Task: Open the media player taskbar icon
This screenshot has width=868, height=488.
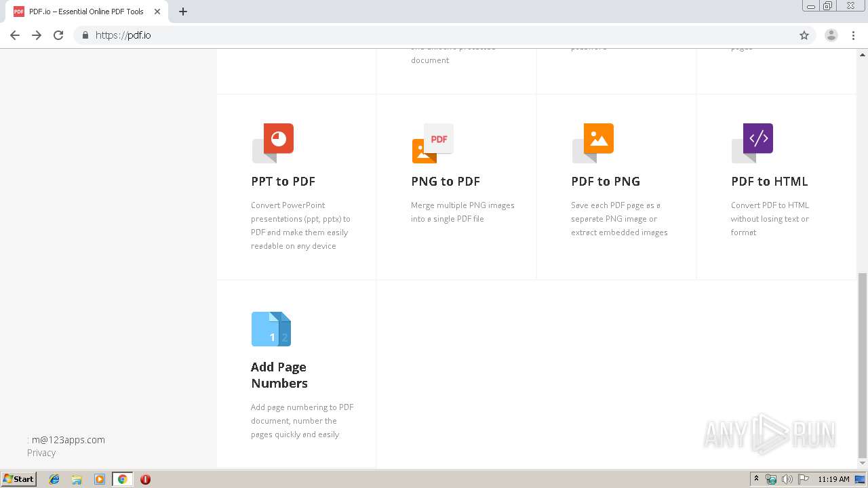Action: point(100,479)
